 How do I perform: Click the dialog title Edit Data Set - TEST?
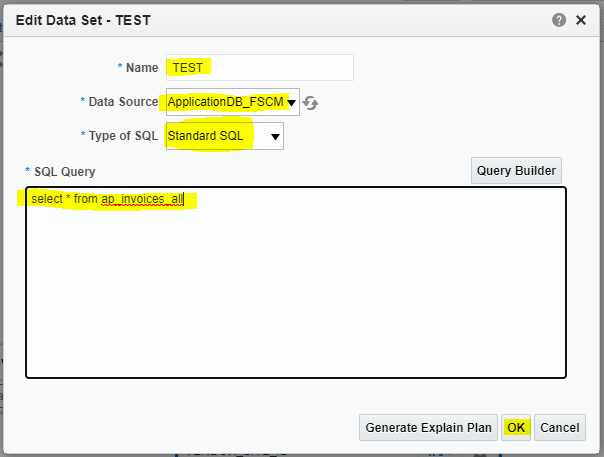coord(83,20)
